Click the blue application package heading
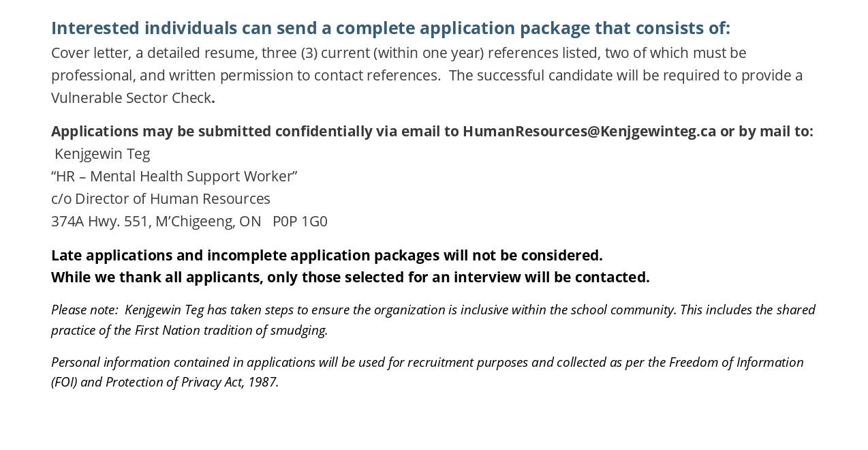 click(x=390, y=28)
